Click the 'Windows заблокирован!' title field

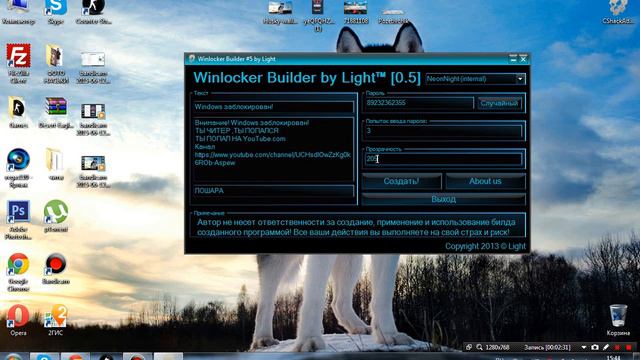[x=273, y=107]
